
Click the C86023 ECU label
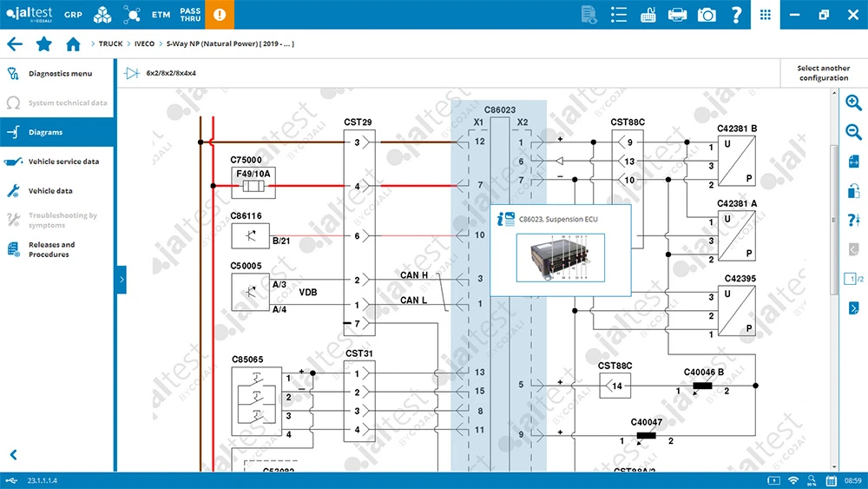(500, 109)
